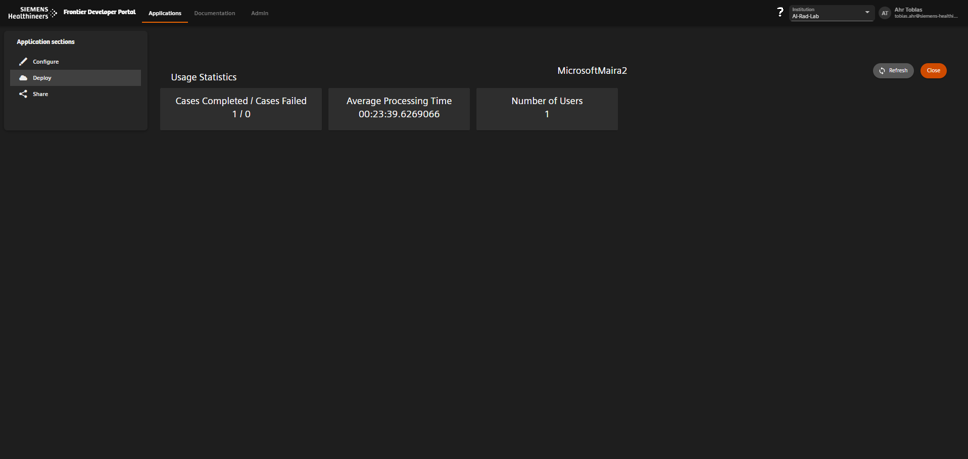Screen dimensions: 968x459
Task: Expand the Institution dropdown arrow
Action: pos(867,13)
